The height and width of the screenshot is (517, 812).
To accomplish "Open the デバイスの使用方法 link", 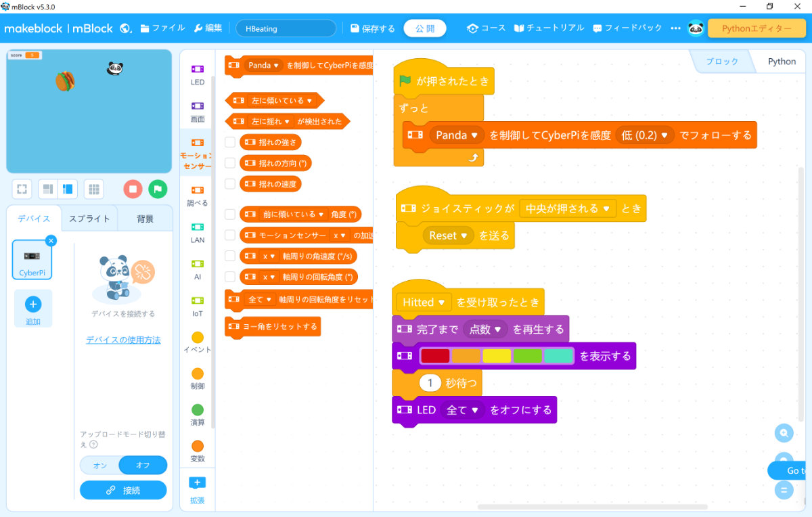I will click(x=123, y=340).
